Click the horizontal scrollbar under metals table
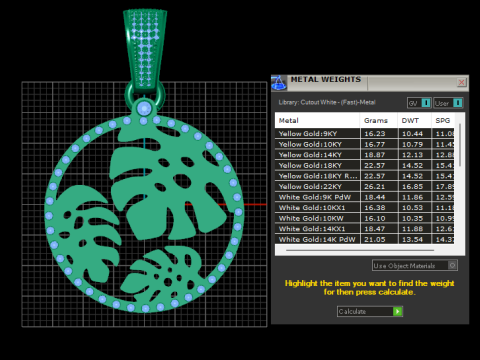The height and width of the screenshot is (360, 480). tap(360, 250)
